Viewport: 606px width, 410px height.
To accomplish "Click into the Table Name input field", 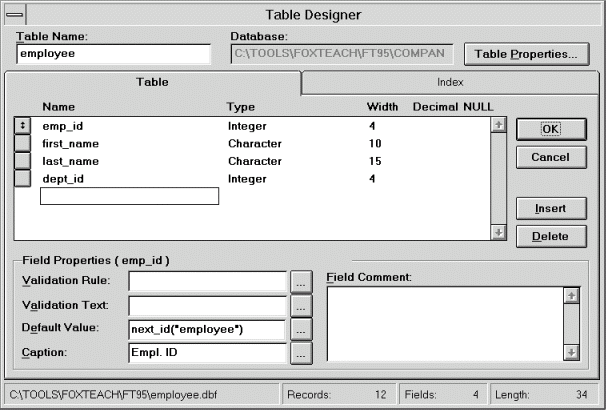I will (x=114, y=54).
